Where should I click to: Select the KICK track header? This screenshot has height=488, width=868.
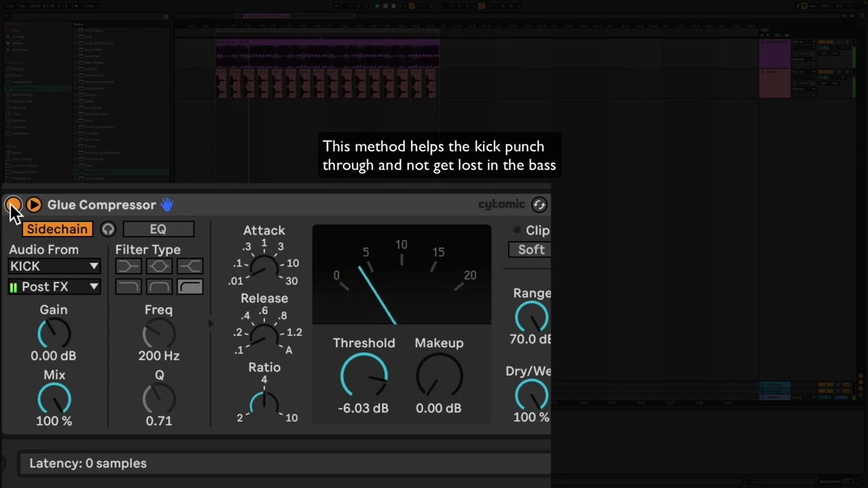pos(774,83)
